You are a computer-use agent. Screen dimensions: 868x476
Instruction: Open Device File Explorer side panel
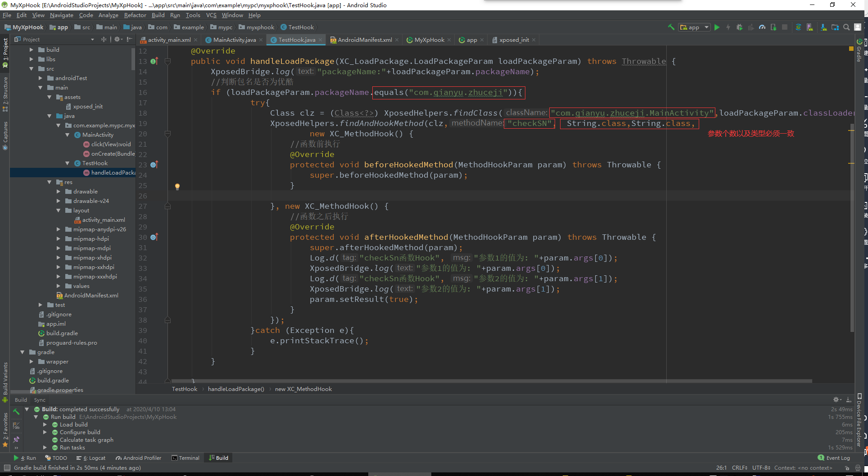(x=859, y=421)
